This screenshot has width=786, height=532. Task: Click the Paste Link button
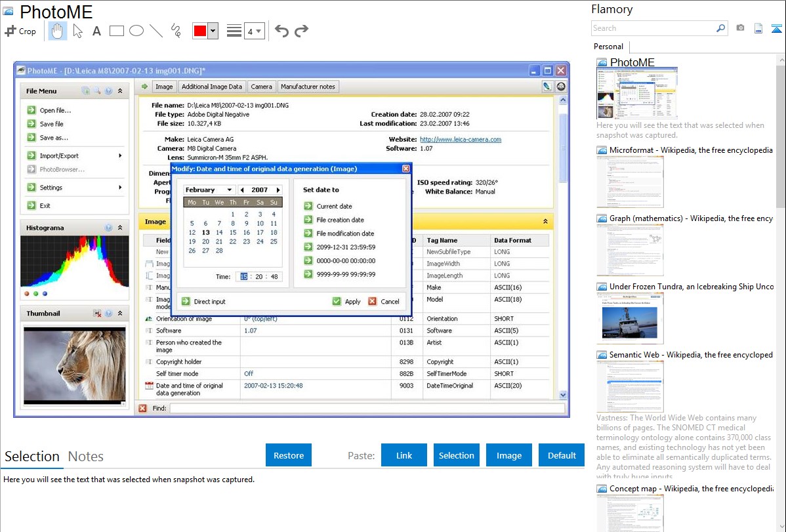404,455
